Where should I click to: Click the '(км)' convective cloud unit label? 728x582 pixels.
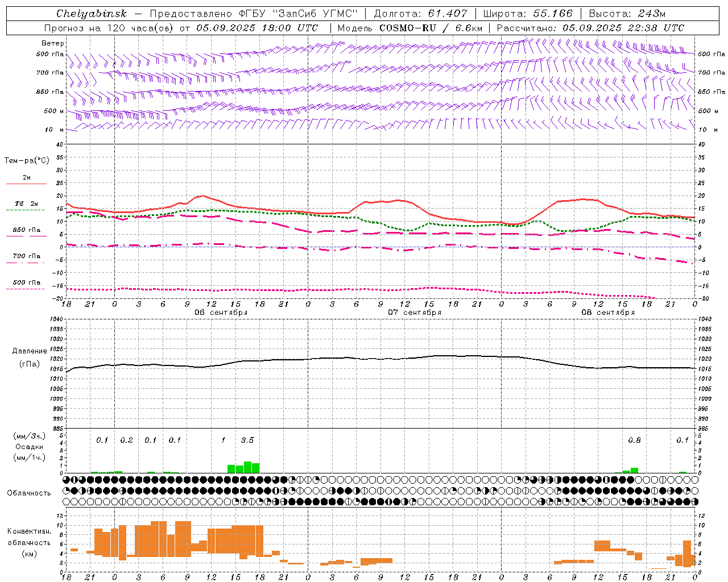tap(29, 553)
